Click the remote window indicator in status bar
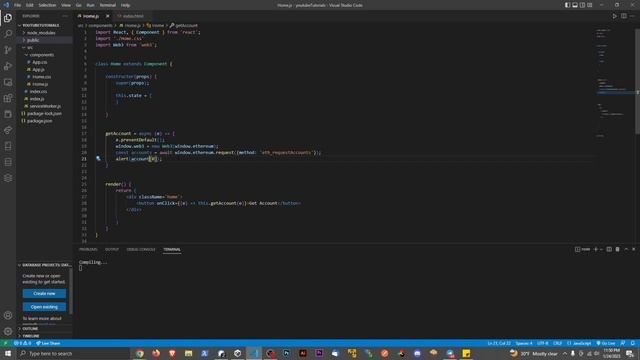 pos(5,343)
